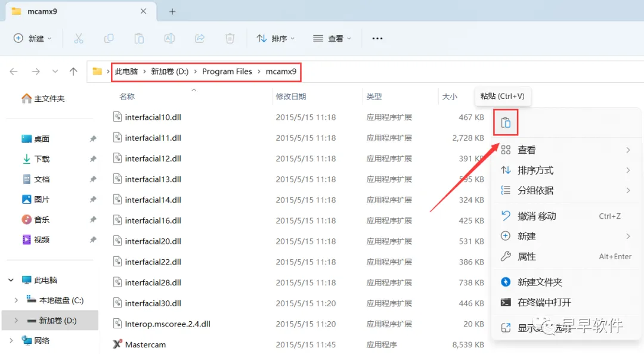644x354 pixels.
Task: Open 排序方式 submenu in context menu
Action: coord(566,170)
